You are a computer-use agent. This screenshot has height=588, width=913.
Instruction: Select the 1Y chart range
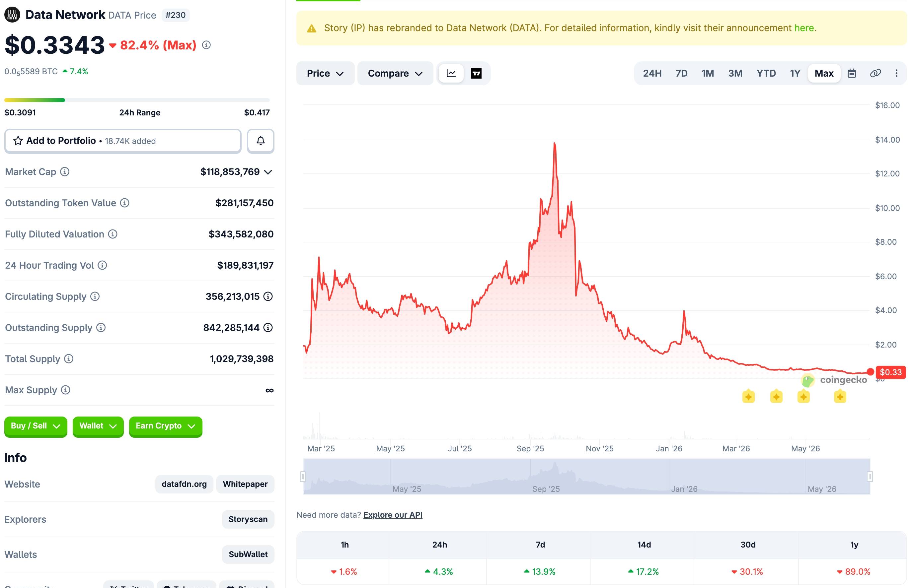point(795,73)
